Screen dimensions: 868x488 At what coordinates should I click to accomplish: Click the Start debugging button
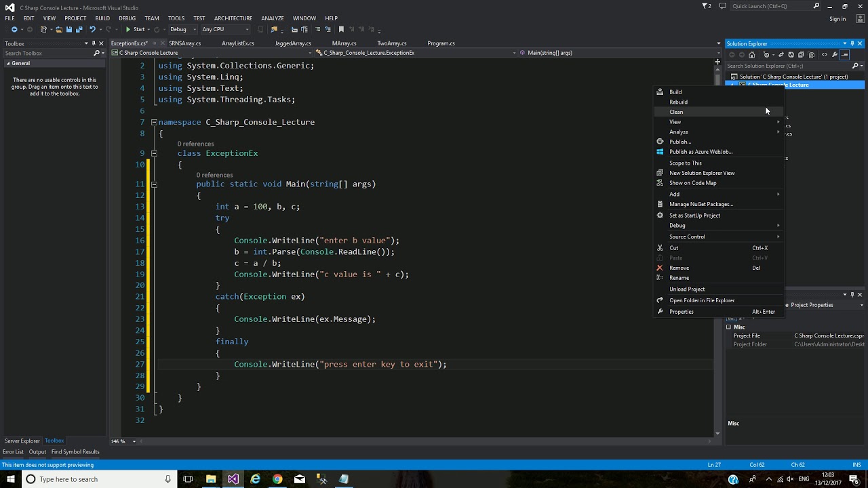[x=136, y=29]
